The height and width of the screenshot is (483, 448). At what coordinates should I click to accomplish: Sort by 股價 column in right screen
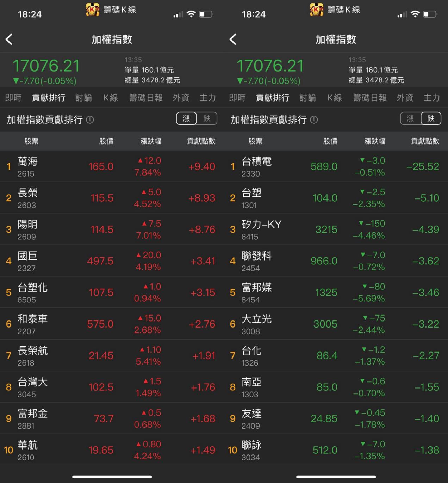click(x=330, y=141)
